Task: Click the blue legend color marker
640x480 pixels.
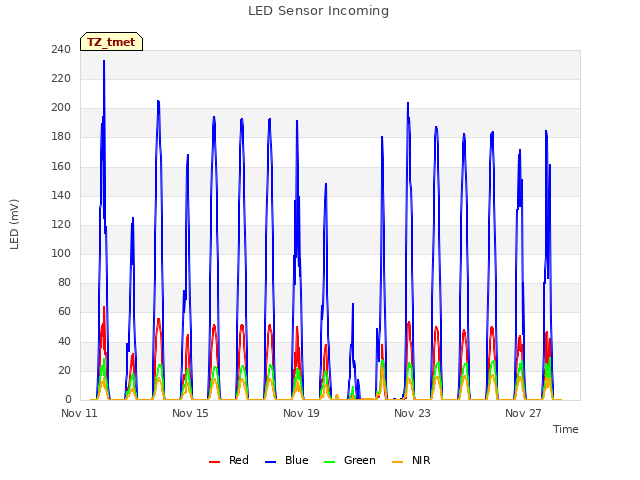Action: [271, 462]
